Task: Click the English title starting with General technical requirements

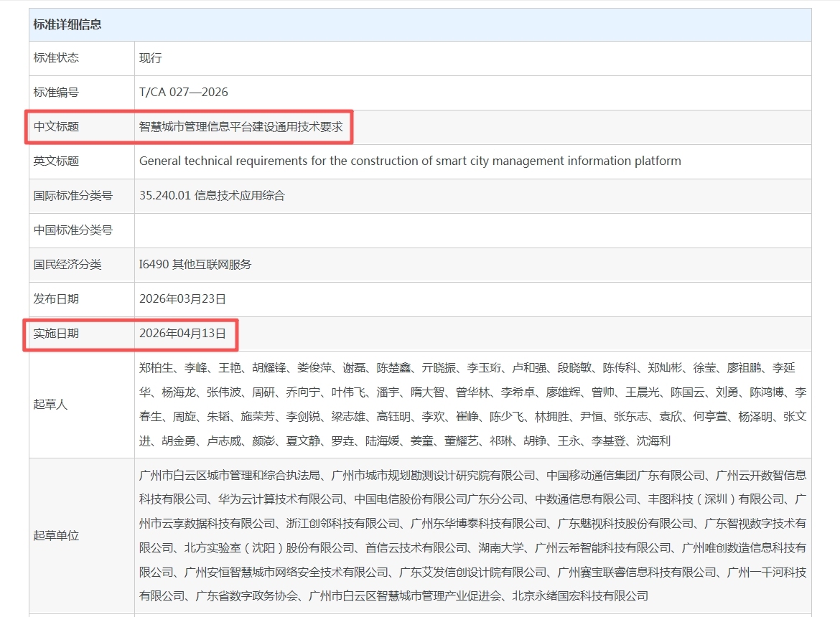Action: (x=409, y=161)
